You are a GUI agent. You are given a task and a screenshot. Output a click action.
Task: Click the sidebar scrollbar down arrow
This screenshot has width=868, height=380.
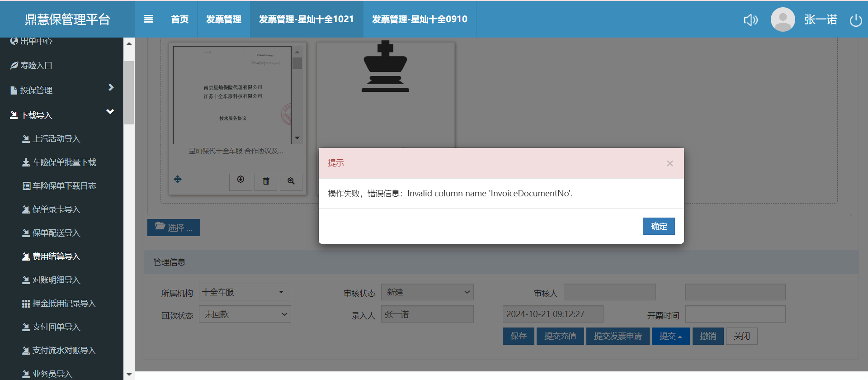[129, 375]
